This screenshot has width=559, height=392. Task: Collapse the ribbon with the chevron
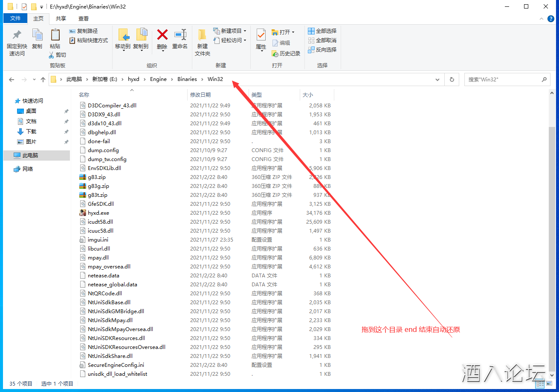tap(542, 19)
